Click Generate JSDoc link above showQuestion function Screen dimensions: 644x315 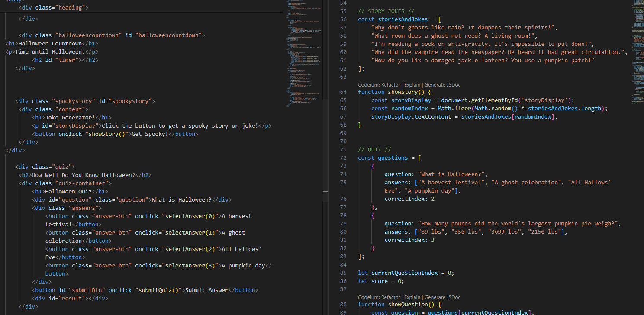(x=442, y=297)
